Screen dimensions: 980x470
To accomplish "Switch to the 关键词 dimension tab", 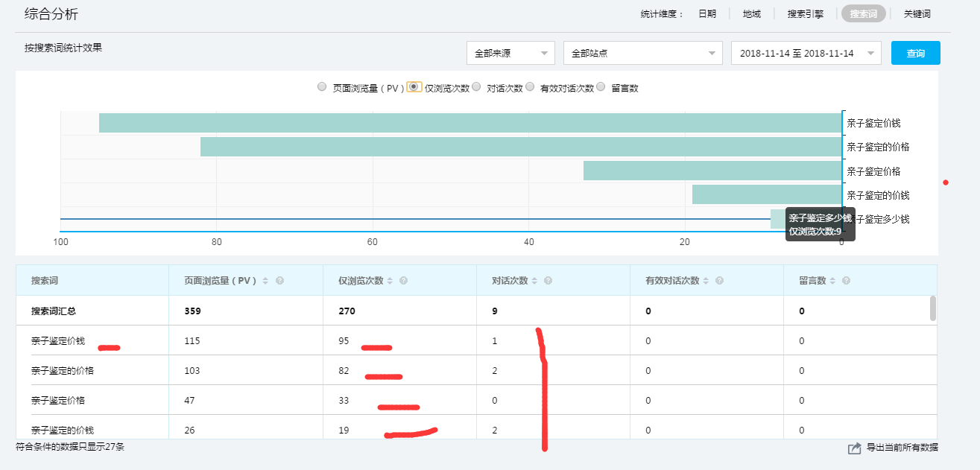I will (x=917, y=14).
